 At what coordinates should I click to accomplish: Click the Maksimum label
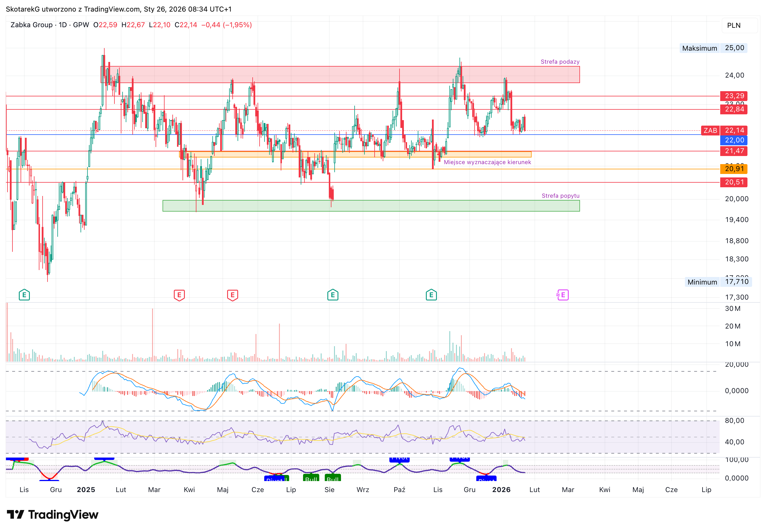click(699, 48)
